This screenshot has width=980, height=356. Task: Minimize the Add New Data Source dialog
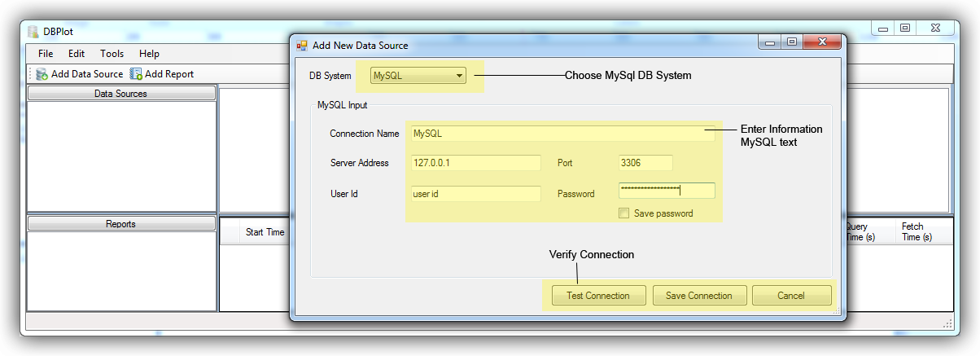(769, 42)
